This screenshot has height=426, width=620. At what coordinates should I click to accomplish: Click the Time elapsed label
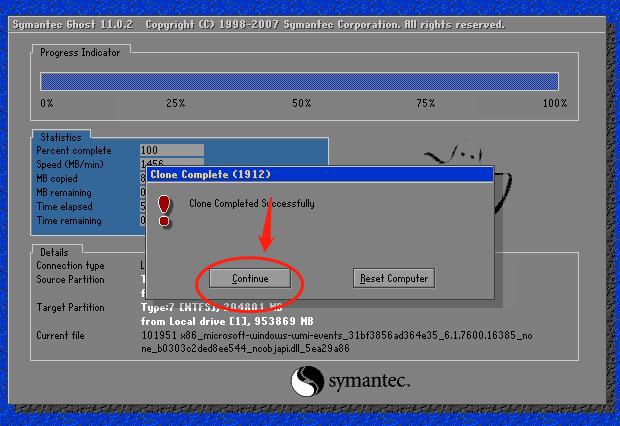pyautogui.click(x=64, y=206)
